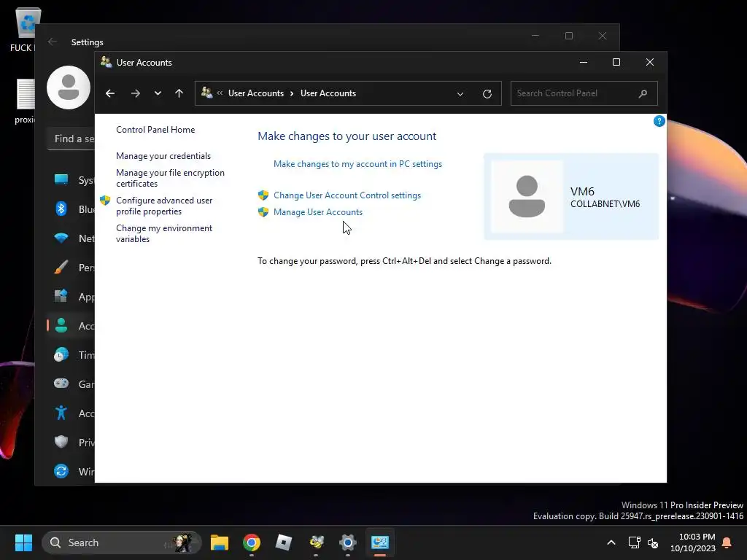747x560 pixels.
Task: Click the up-one-level arrow
Action: click(x=179, y=93)
